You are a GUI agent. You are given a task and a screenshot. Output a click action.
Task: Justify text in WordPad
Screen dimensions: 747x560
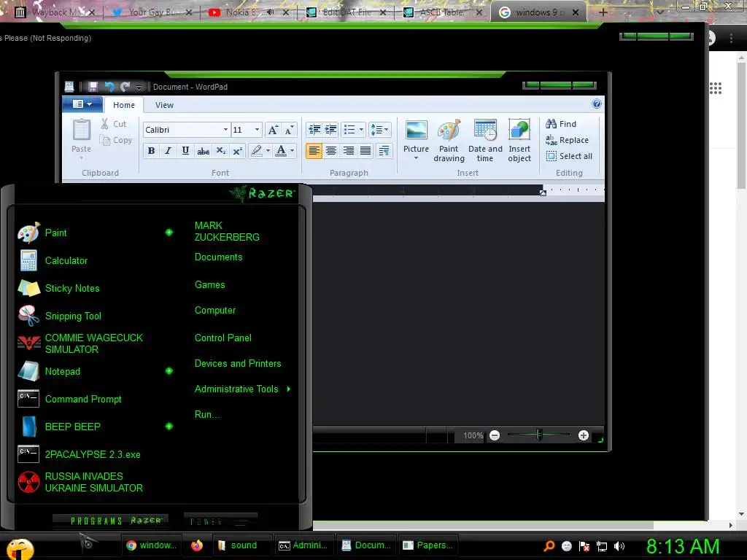pos(365,151)
